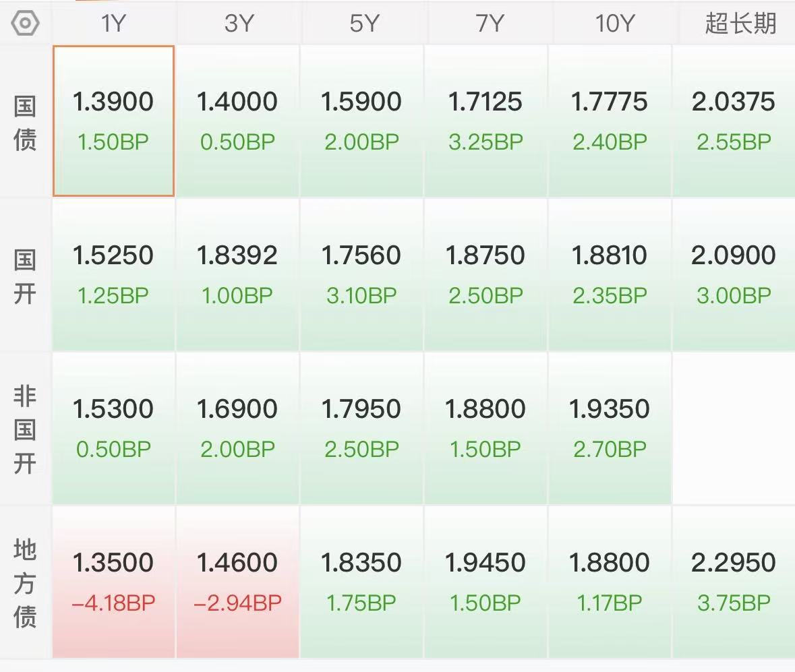Select the 超长期 column header

pos(740,24)
